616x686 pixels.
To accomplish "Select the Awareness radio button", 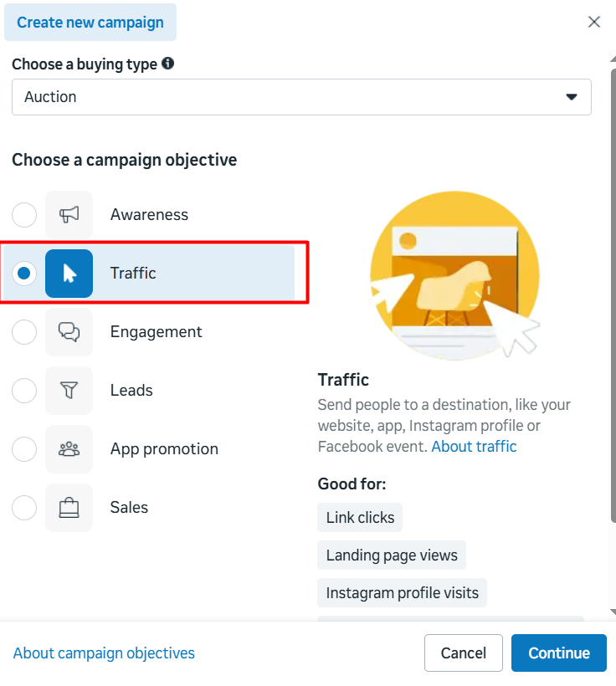I will coord(24,215).
